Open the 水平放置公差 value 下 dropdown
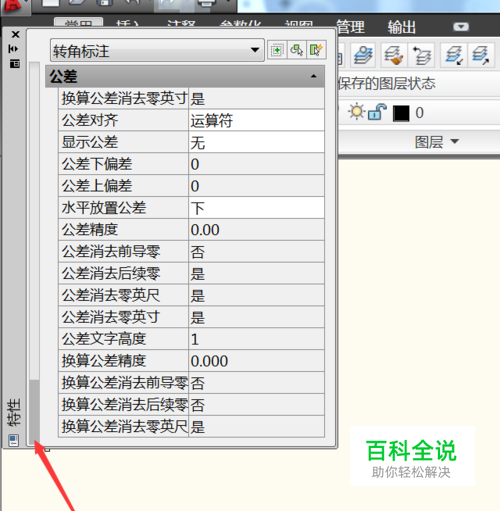Viewport: 500px width, 511px height. (256, 208)
